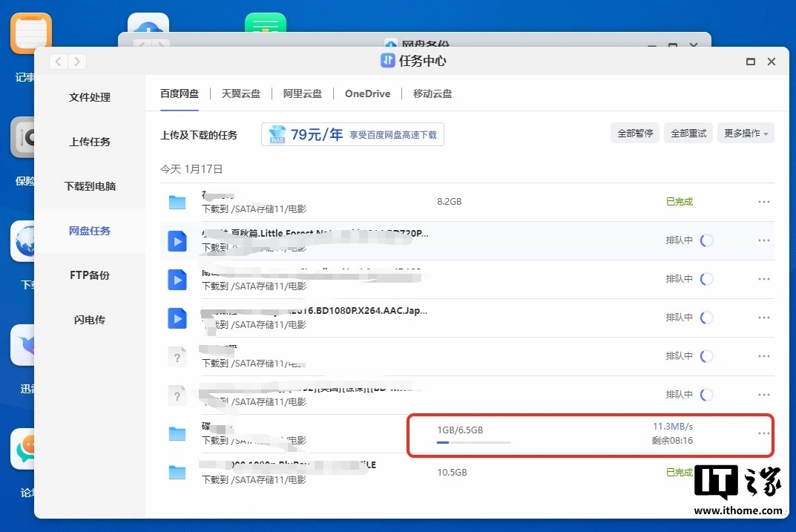Open the notes app on the desktop
Screen dimensions: 796x532
(30, 34)
